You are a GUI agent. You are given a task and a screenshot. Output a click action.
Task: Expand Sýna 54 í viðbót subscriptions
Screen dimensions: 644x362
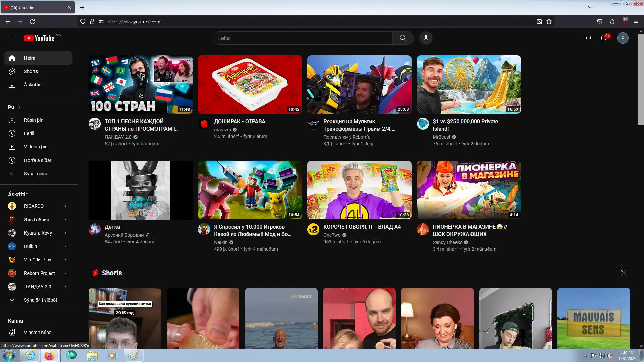[x=40, y=300]
